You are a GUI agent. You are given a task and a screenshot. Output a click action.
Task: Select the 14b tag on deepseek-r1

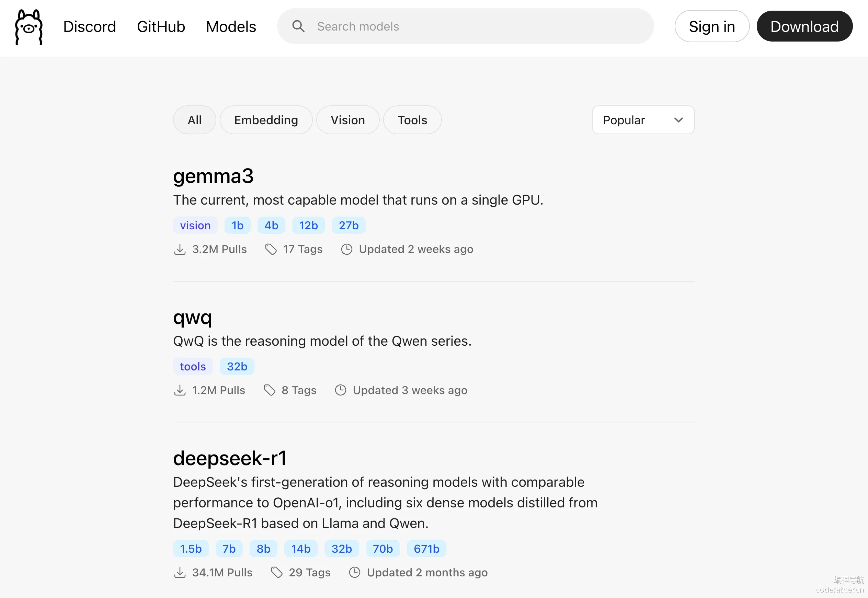[301, 549]
